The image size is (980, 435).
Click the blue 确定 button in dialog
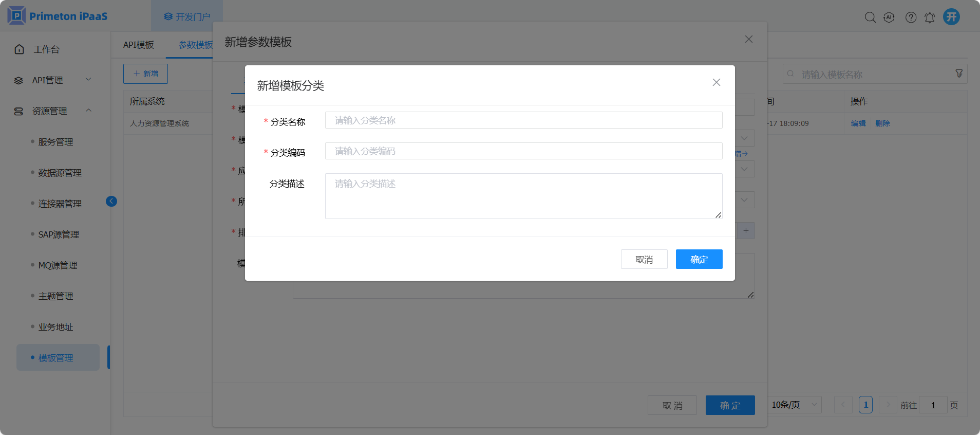pos(699,259)
